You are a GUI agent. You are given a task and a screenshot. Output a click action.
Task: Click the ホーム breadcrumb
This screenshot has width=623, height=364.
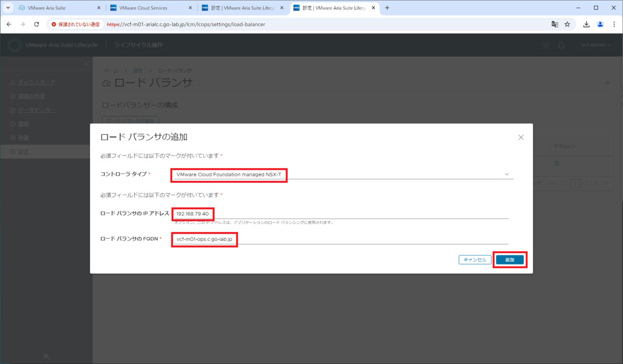click(x=111, y=70)
